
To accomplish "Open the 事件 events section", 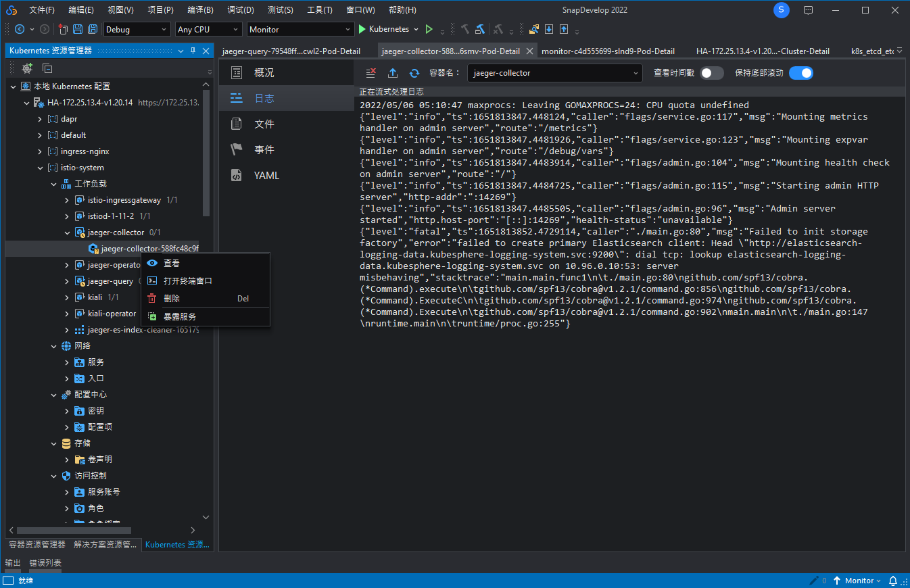I will [x=287, y=150].
